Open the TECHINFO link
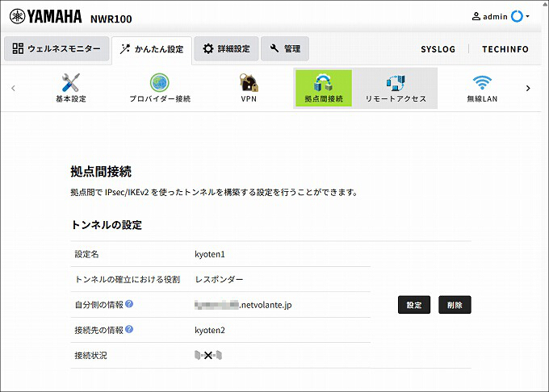Viewport: 549px width, 392px height. (x=505, y=49)
